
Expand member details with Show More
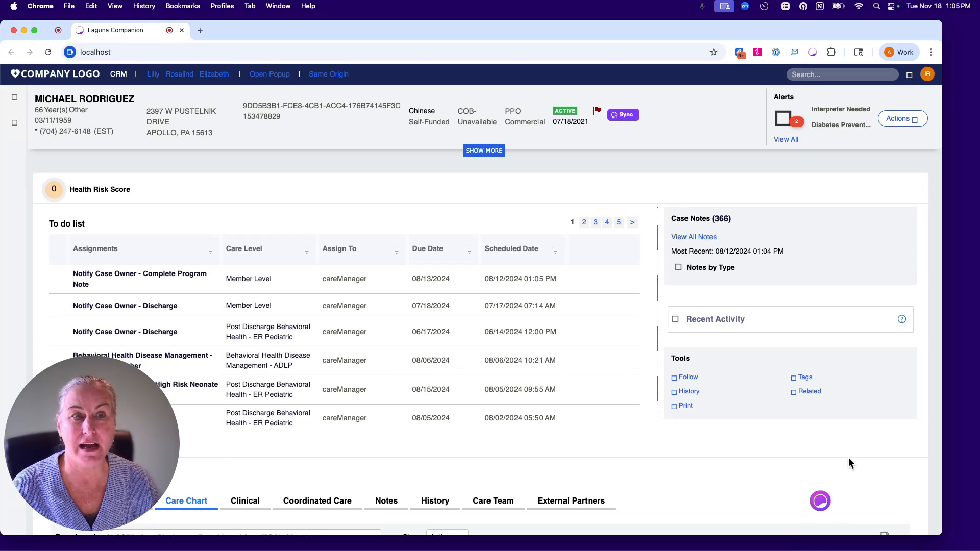[483, 150]
